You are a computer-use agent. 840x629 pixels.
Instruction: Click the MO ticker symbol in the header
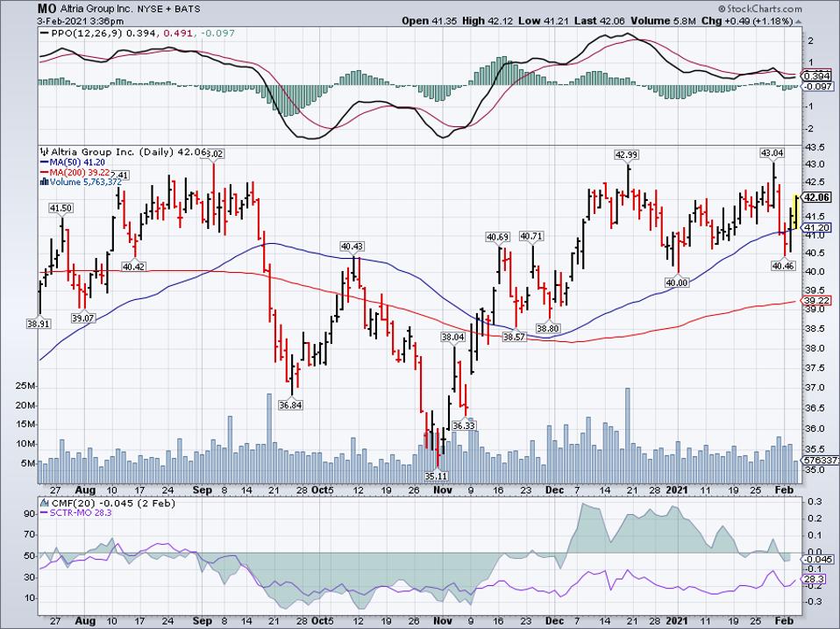tap(46, 9)
